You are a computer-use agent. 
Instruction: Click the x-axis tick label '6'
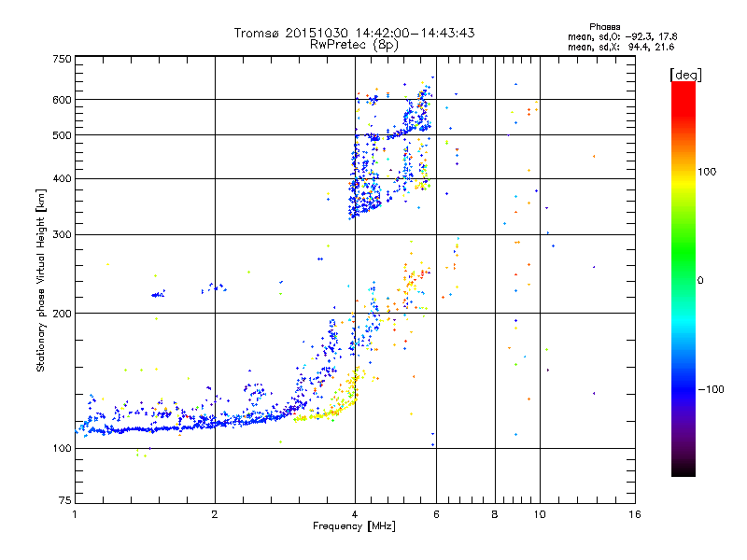(x=436, y=514)
